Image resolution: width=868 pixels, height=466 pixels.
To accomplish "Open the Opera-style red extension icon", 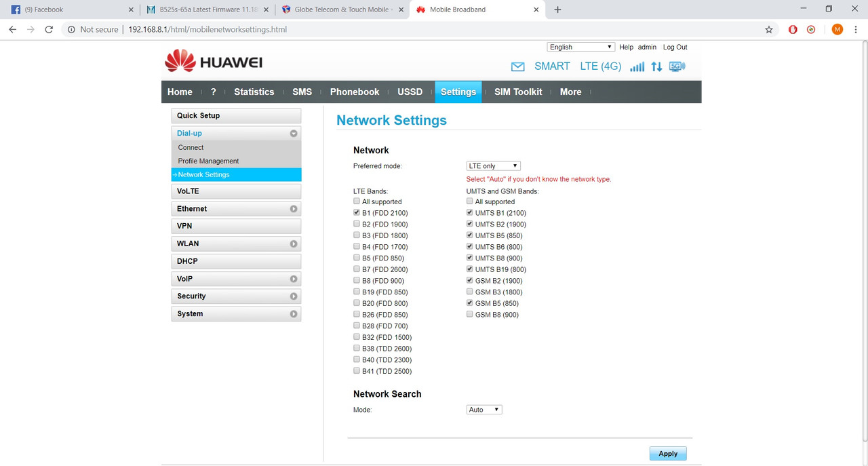I will tap(793, 30).
